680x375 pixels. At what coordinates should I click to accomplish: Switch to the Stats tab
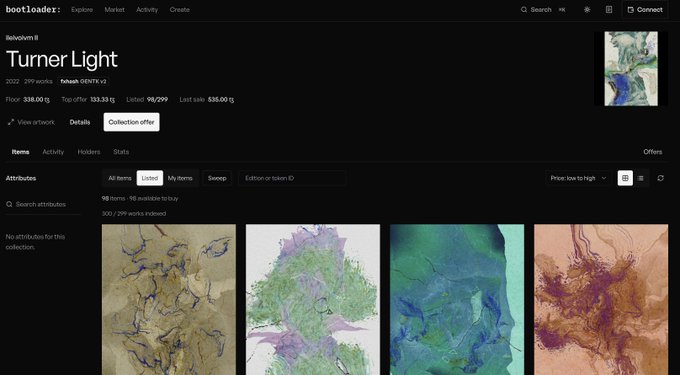point(121,152)
